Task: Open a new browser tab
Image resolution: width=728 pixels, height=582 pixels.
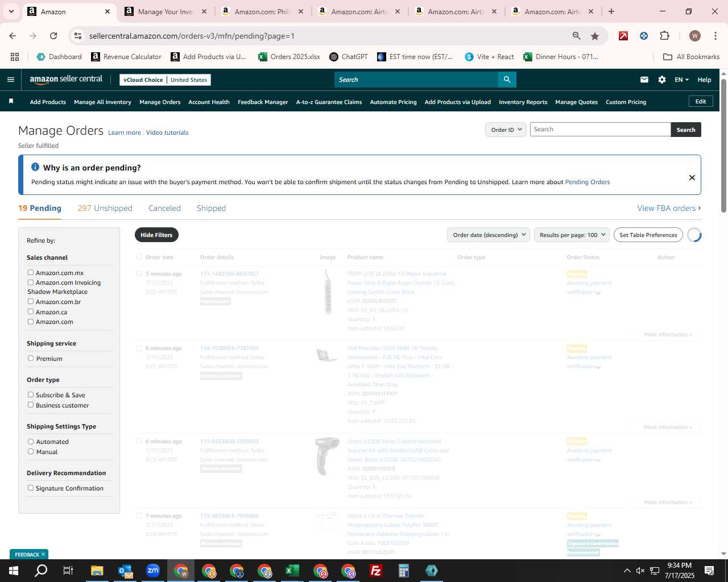Action: tap(611, 11)
